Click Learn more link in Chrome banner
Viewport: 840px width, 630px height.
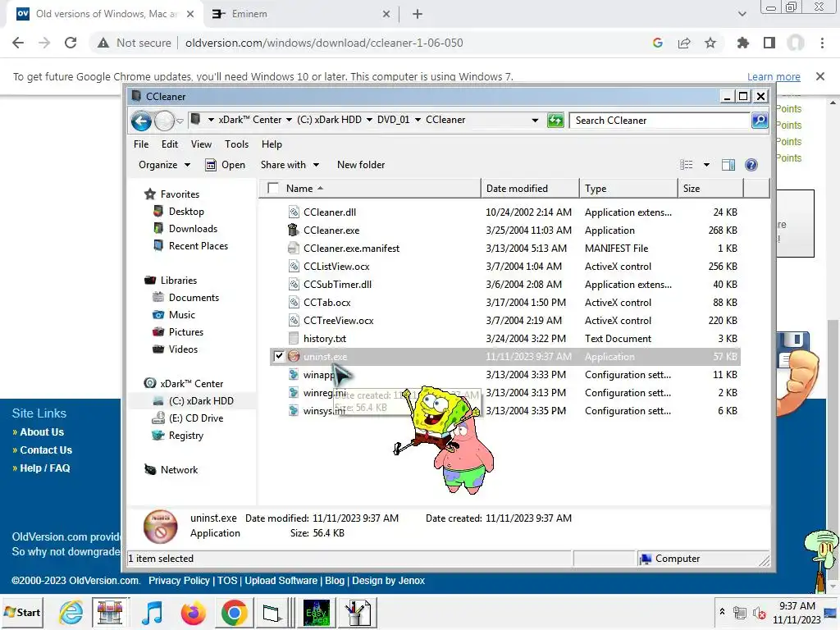(774, 76)
